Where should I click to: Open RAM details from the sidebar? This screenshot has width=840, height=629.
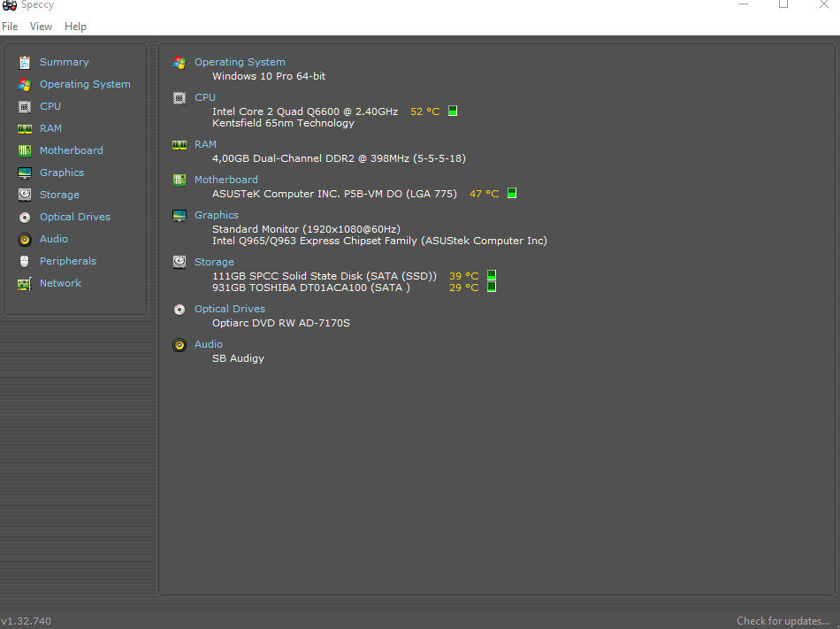point(51,128)
